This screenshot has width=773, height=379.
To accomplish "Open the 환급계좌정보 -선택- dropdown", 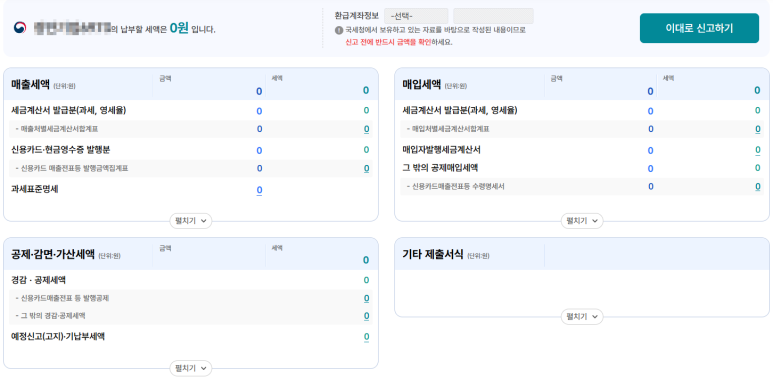I will tap(416, 16).
